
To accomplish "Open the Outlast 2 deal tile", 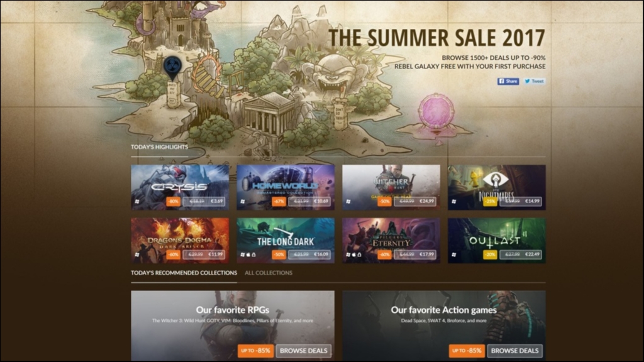I will (x=497, y=241).
